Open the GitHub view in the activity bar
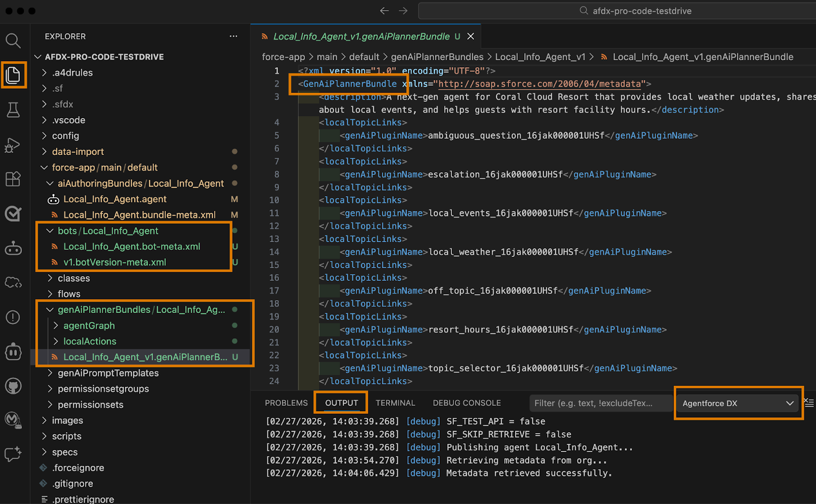Viewport: 816px width, 504px height. pos(13,386)
